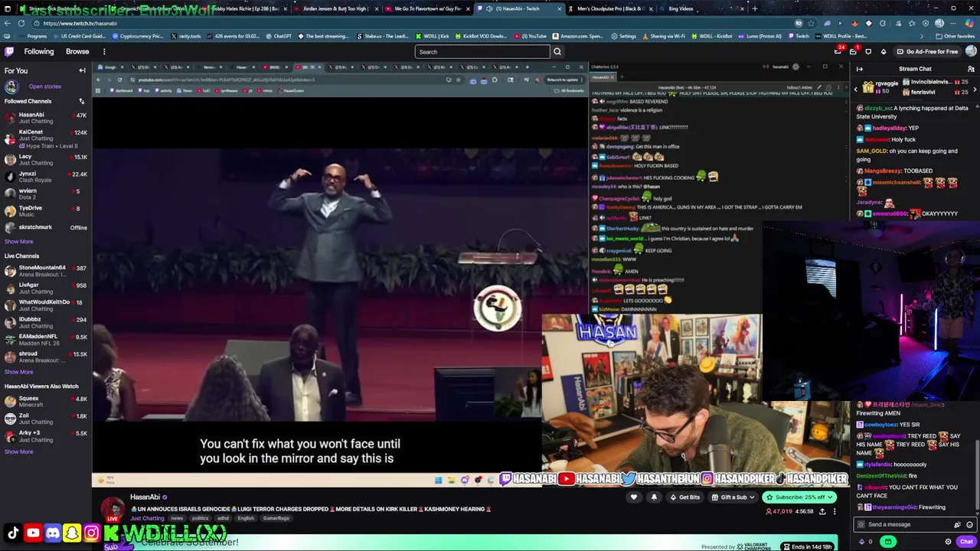980x551 pixels.
Task: Open the YouTube overlay icon
Action: [x=33, y=533]
